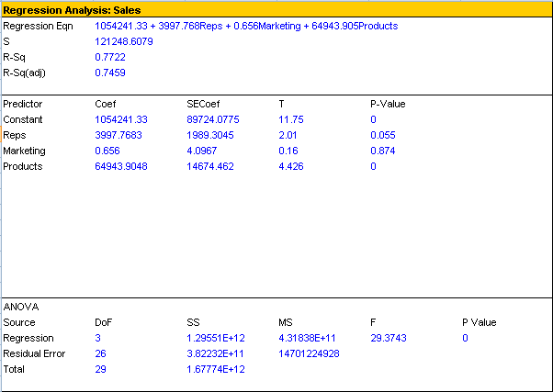553x392 pixels.
Task: Select the Constant SECoef 89724.0775
Action: (x=213, y=119)
